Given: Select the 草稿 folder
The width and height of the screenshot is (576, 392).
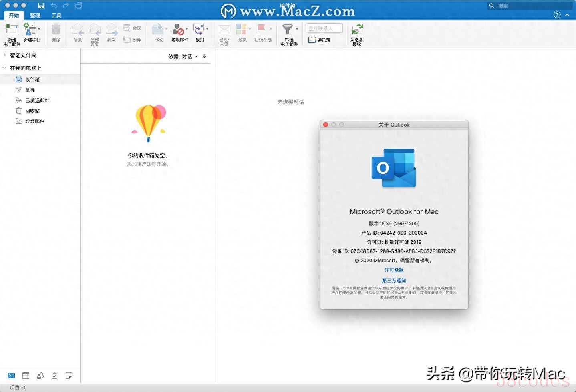Looking at the screenshot, I should (40, 90).
